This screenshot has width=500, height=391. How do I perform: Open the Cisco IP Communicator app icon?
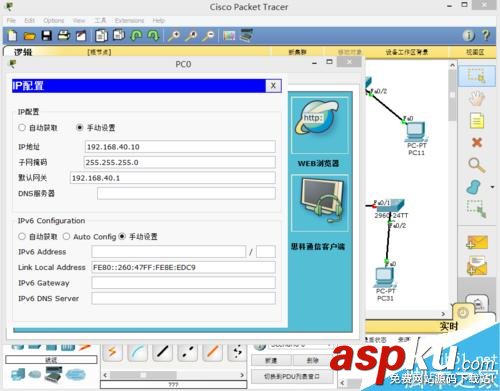319,203
